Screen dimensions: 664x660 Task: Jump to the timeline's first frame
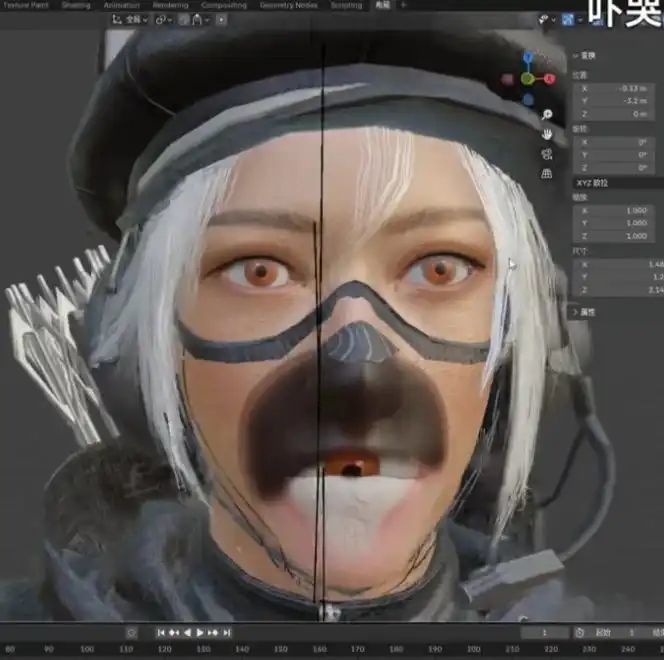click(161, 632)
